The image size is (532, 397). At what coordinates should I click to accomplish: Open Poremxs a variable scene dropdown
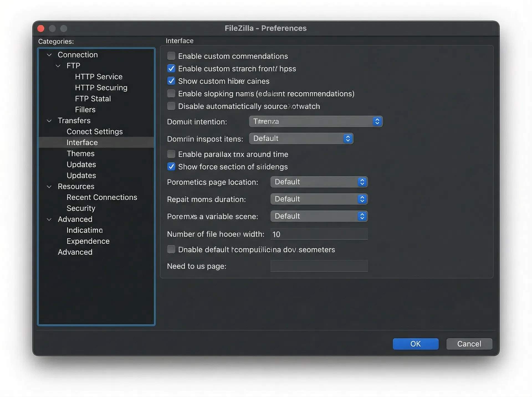[x=319, y=216]
